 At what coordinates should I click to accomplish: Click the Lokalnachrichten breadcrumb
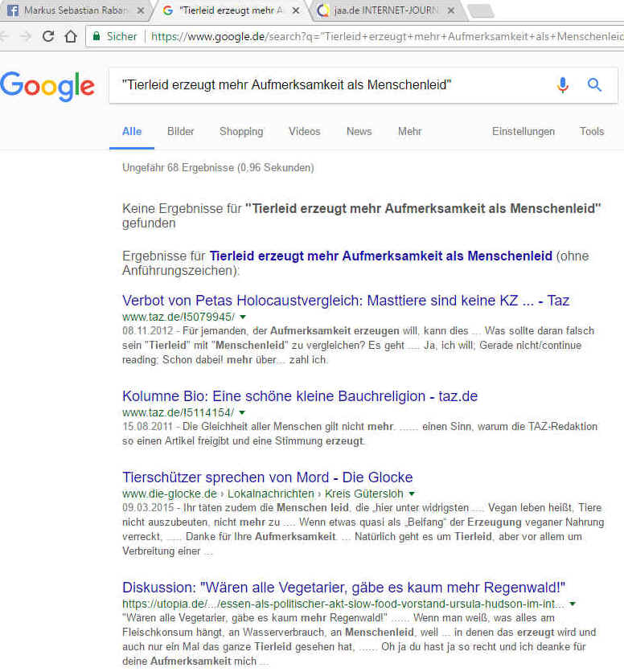(271, 494)
